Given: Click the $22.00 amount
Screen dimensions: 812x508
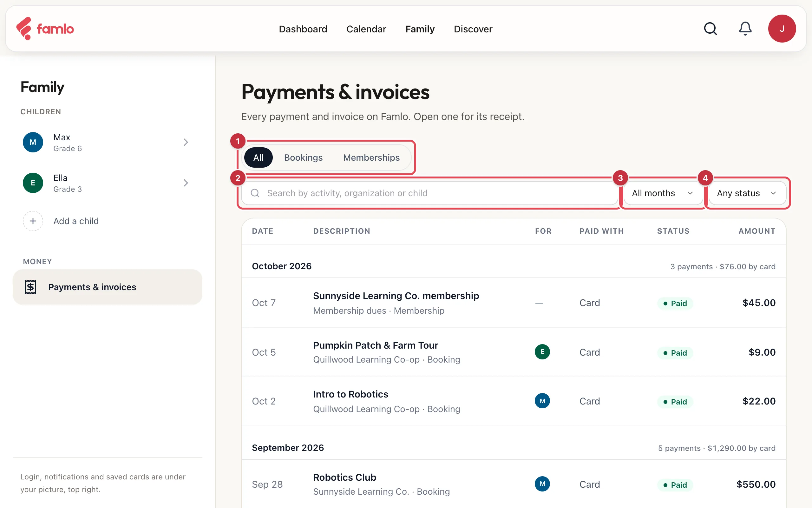Looking at the screenshot, I should point(759,401).
